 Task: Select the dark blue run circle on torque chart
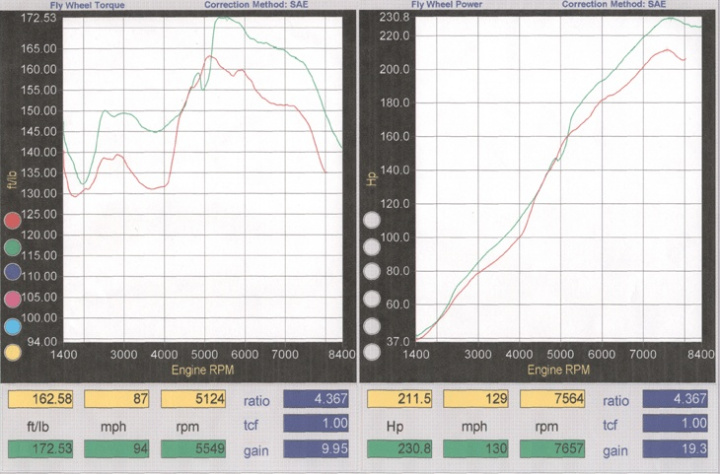click(x=13, y=272)
